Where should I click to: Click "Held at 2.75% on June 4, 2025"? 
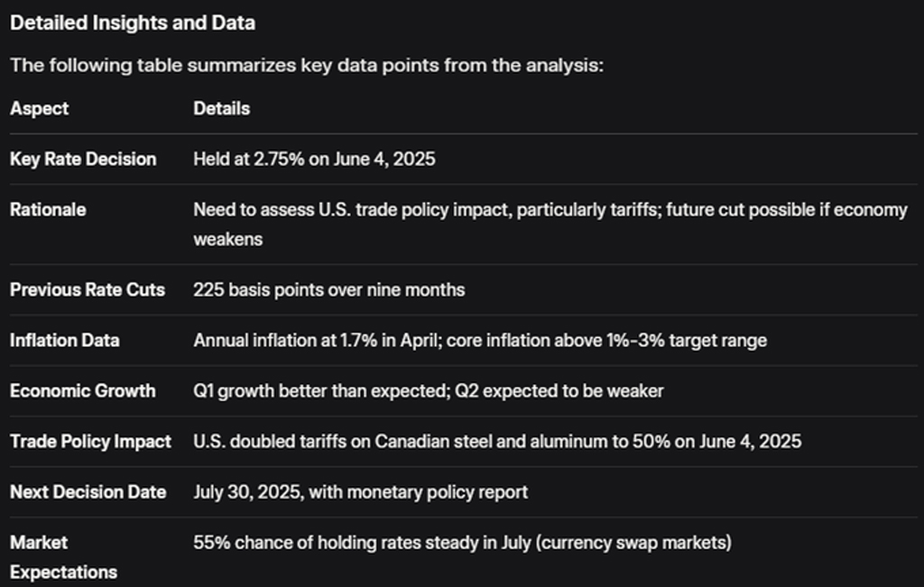[x=314, y=159]
